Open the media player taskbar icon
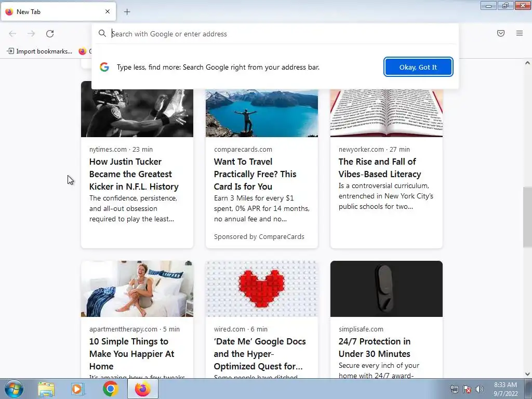The image size is (532, 399). [78, 389]
